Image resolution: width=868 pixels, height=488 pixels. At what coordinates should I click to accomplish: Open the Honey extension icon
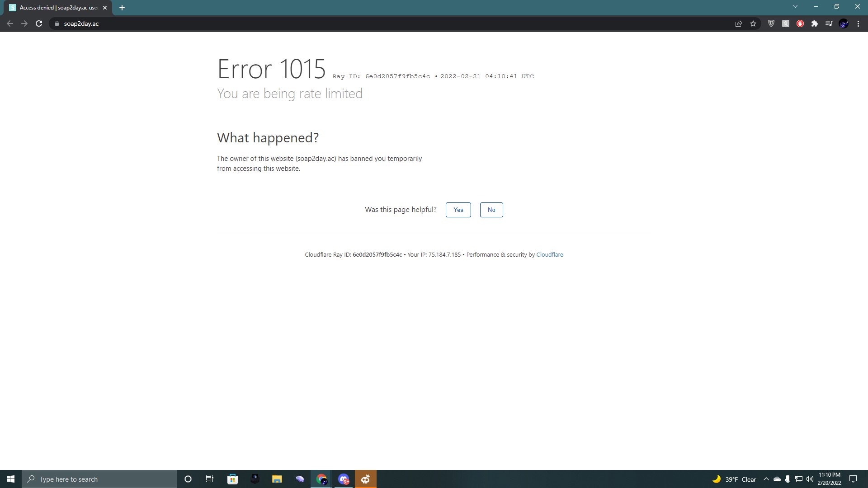pyautogui.click(x=786, y=23)
